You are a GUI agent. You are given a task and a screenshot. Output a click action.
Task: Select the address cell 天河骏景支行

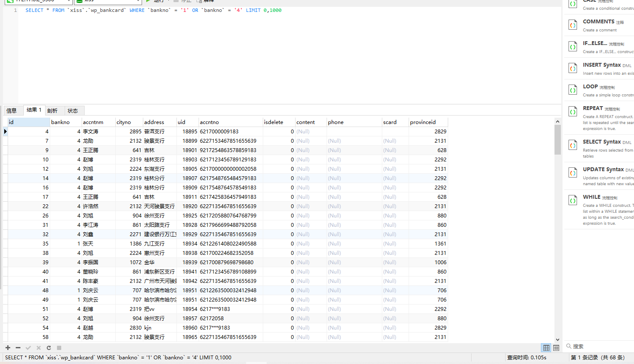pos(159,206)
